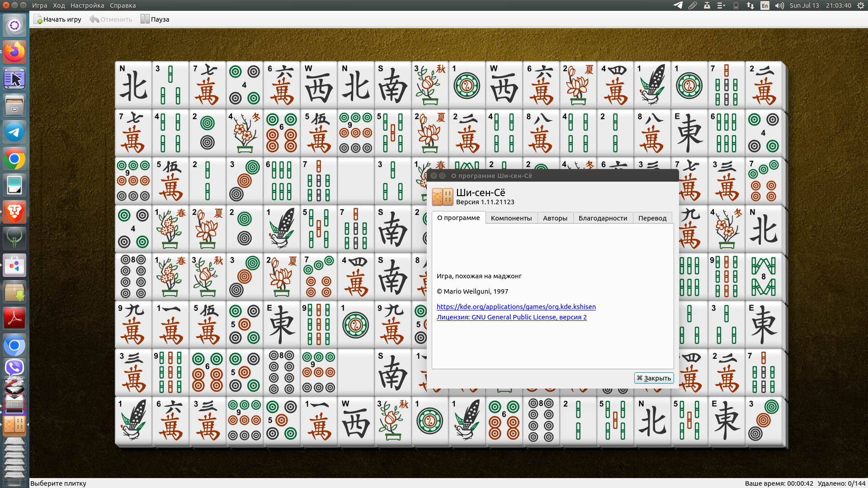Launch Telegram from the dock
Image resolution: width=868 pixels, height=488 pixels.
(14, 132)
